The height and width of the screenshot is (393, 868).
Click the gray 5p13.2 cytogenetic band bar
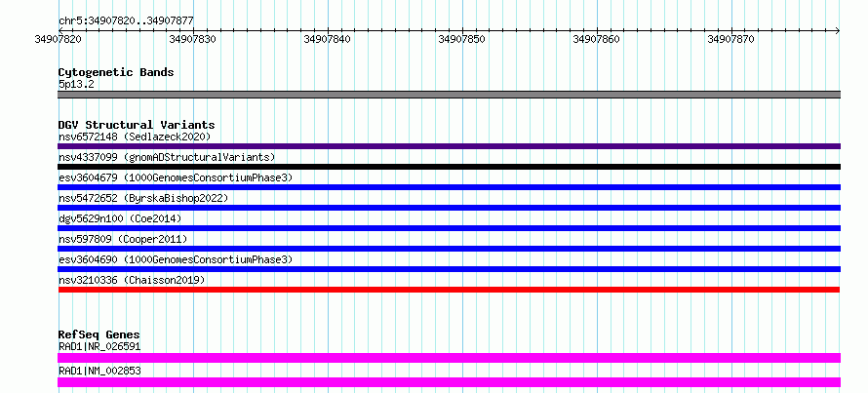coord(449,95)
